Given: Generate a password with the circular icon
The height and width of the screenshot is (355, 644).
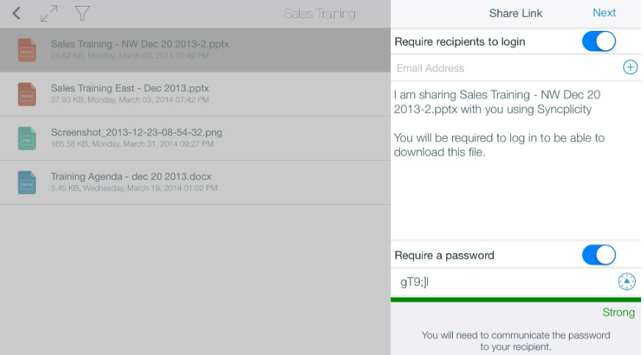Looking at the screenshot, I should 627,282.
